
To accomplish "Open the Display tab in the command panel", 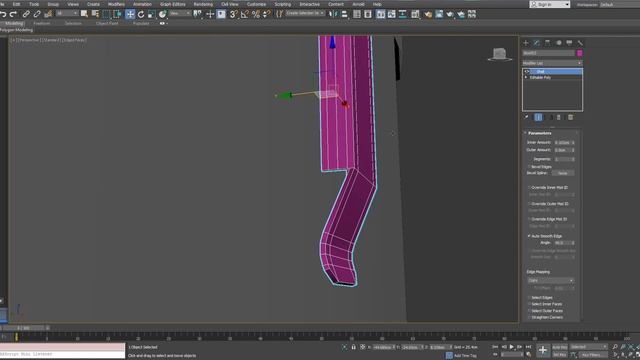I will click(569, 43).
